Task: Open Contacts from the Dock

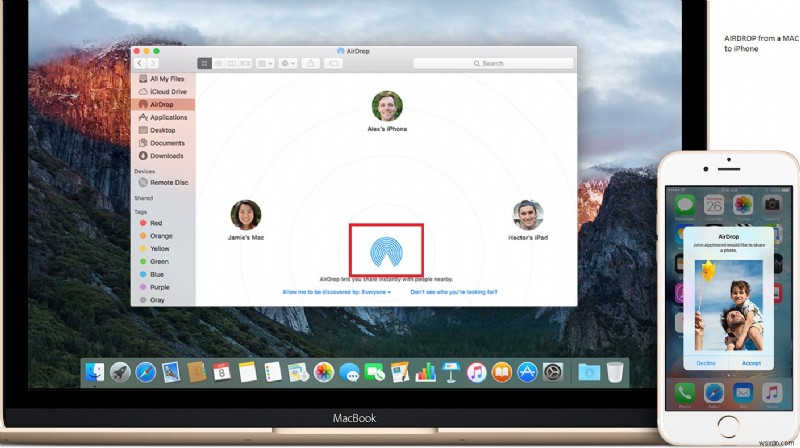Action: pyautogui.click(x=196, y=372)
